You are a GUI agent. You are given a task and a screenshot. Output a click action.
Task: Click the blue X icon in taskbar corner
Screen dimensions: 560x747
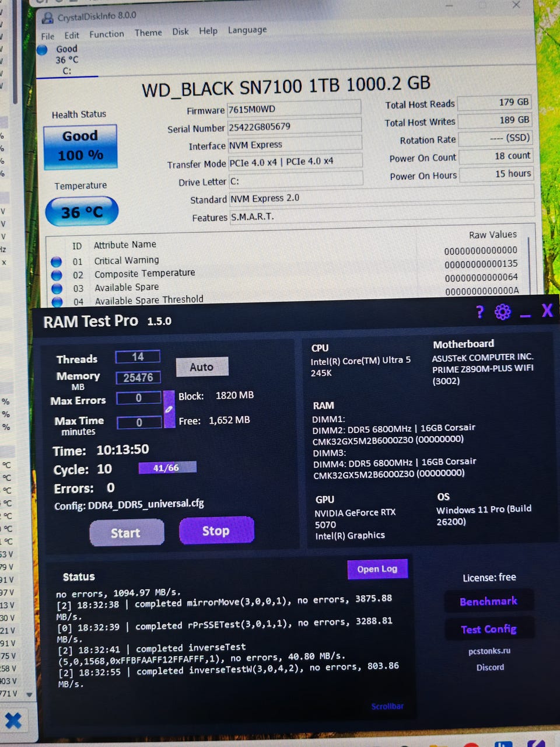click(13, 721)
